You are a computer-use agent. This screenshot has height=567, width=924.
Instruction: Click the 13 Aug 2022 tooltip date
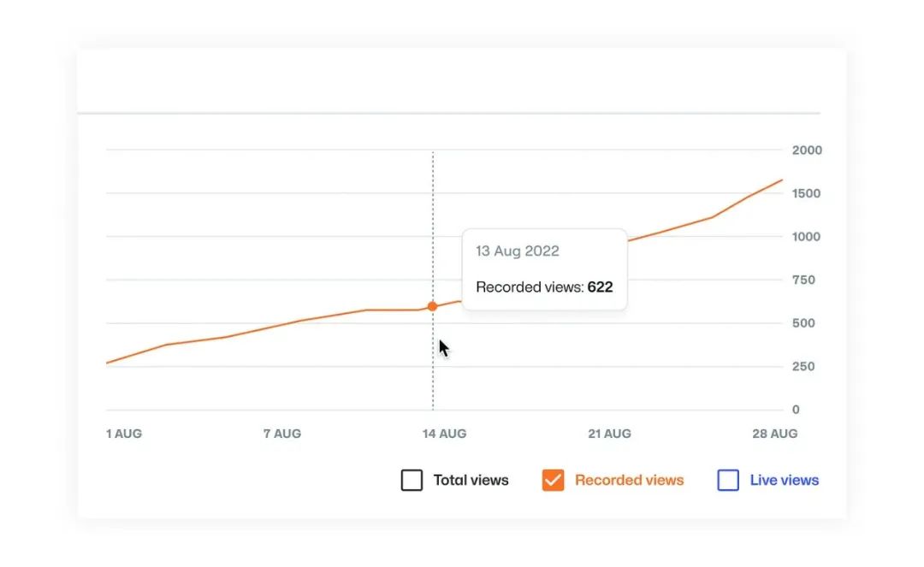tap(518, 251)
